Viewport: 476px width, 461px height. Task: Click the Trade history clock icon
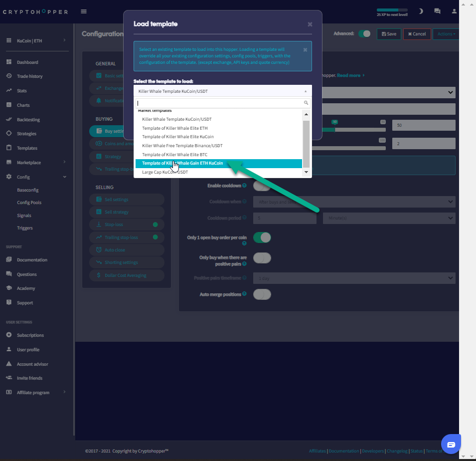pos(9,76)
